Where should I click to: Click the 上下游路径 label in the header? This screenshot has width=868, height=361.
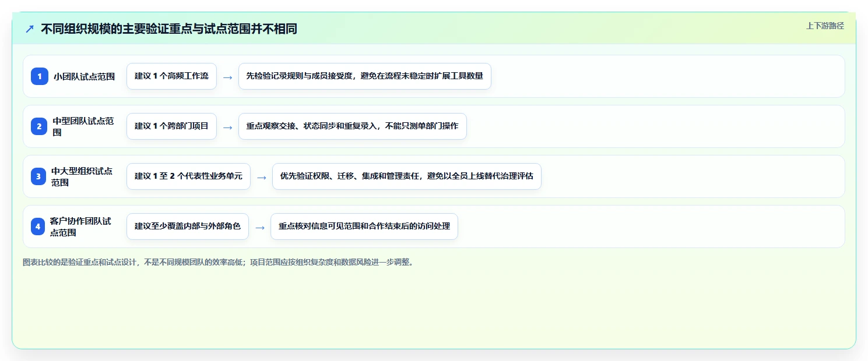tap(825, 26)
